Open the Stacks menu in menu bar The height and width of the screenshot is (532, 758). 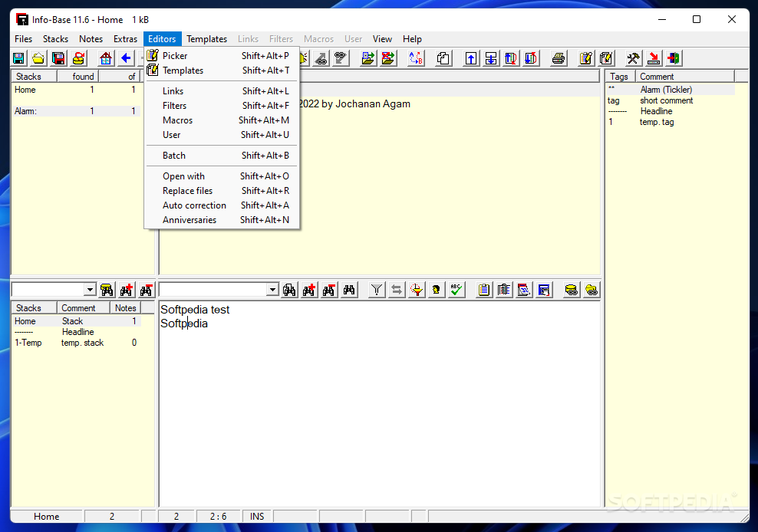coord(55,38)
